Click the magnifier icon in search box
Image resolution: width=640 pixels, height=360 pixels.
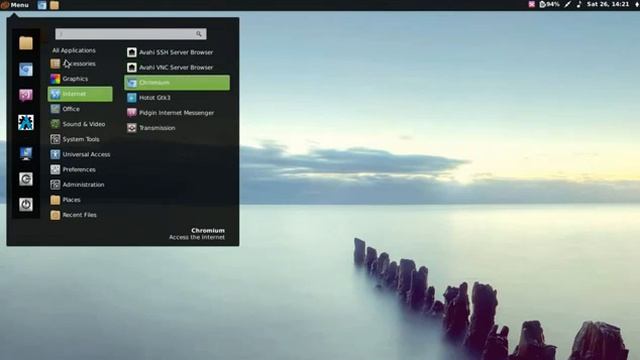pyautogui.click(x=199, y=34)
